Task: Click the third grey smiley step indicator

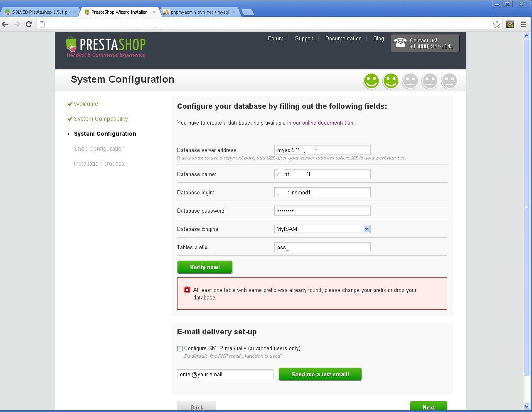Action: pos(410,81)
